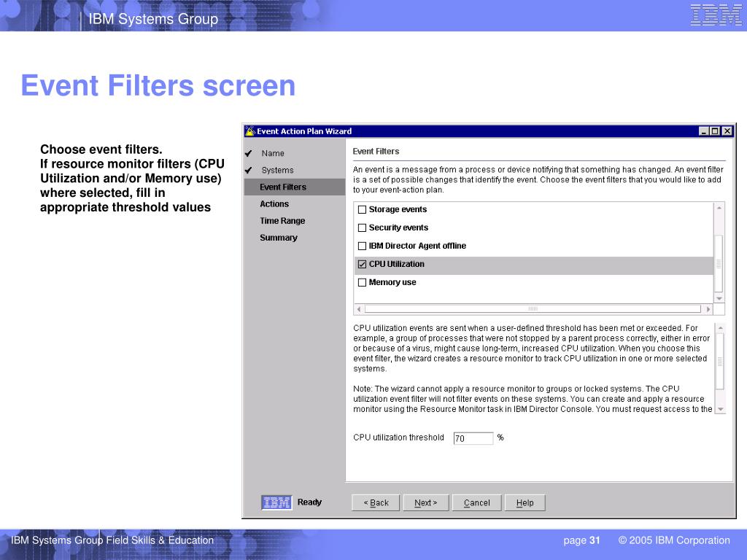Click the "Memory use" label text

392,282
